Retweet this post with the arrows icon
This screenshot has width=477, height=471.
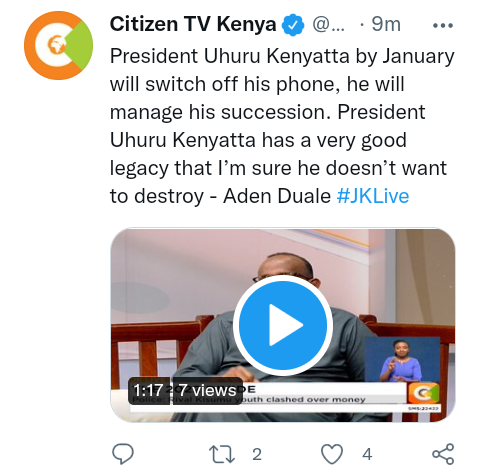[222, 454]
